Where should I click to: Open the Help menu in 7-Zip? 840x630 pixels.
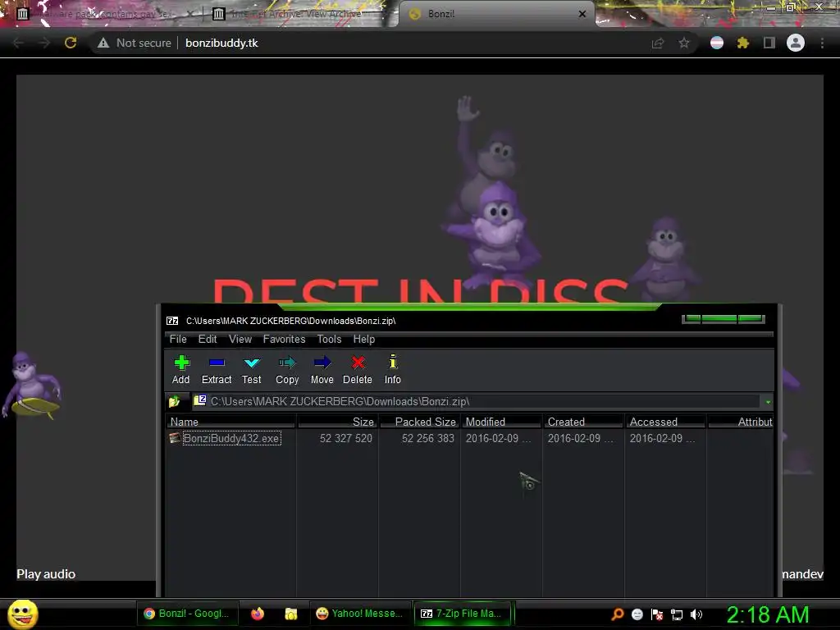(363, 339)
